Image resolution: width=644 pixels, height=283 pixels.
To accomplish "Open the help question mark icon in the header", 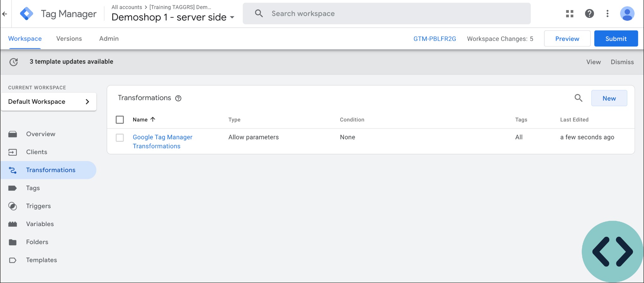I will pos(589,14).
